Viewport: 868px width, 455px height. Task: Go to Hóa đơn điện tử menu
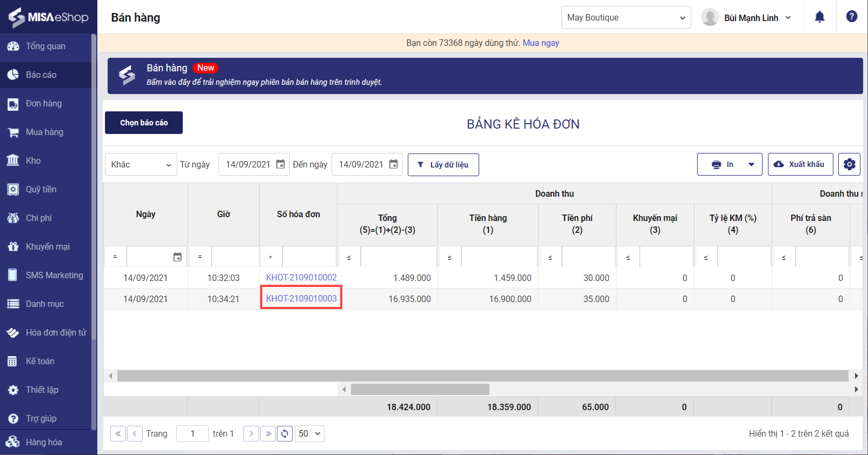click(56, 332)
